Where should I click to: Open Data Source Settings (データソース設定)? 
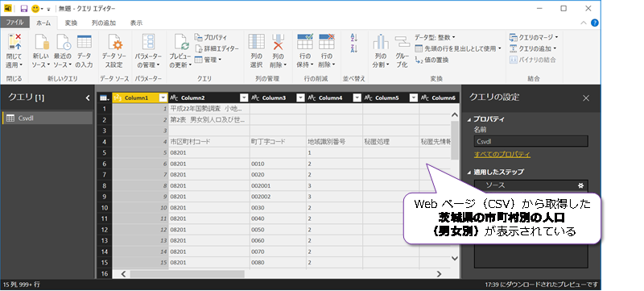pyautogui.click(x=114, y=42)
